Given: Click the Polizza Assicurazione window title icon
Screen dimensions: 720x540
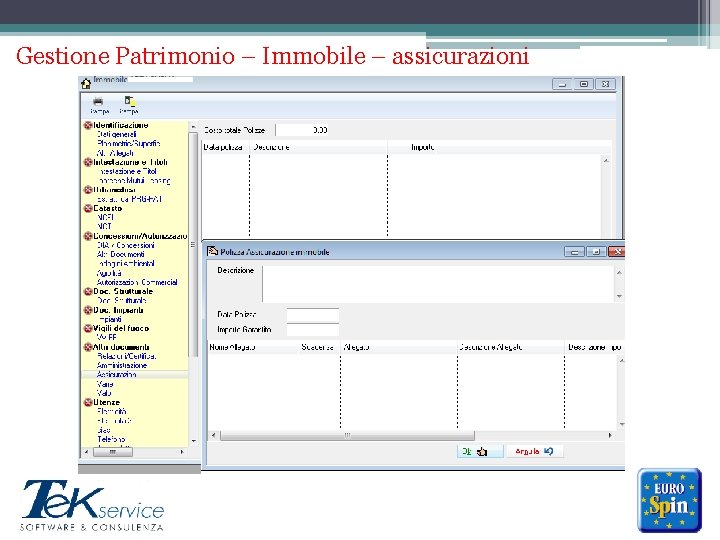Looking at the screenshot, I should 212,251.
